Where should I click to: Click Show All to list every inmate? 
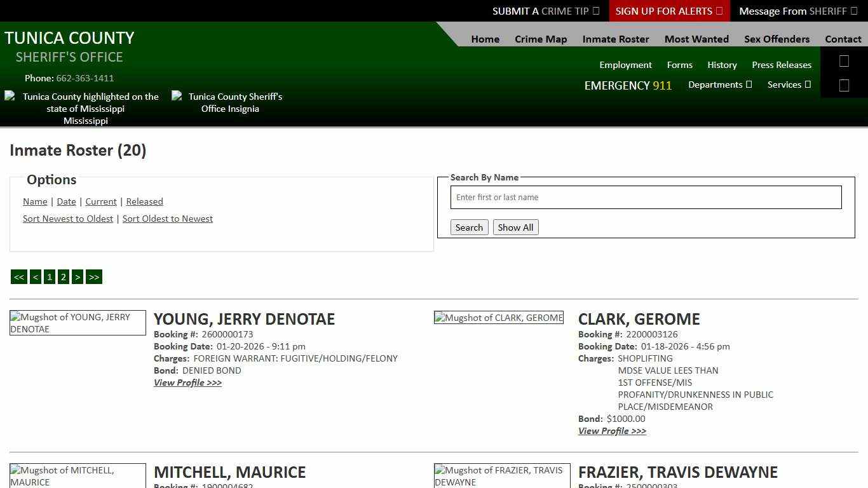click(515, 227)
